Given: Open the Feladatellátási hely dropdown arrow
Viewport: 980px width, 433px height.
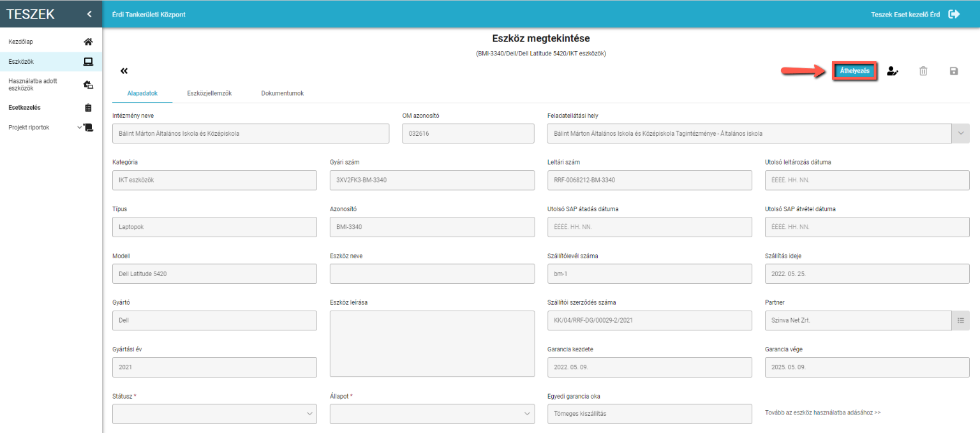Looking at the screenshot, I should 961,133.
